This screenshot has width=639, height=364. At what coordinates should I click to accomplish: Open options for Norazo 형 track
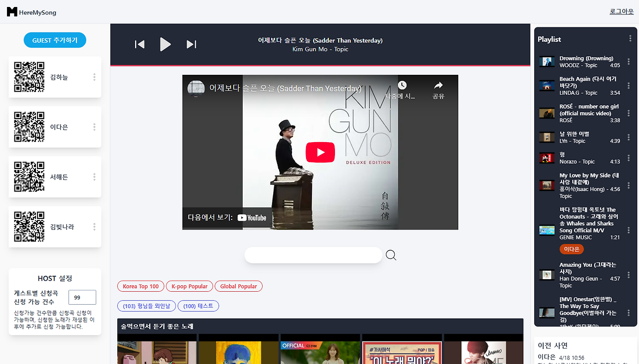coord(629,158)
